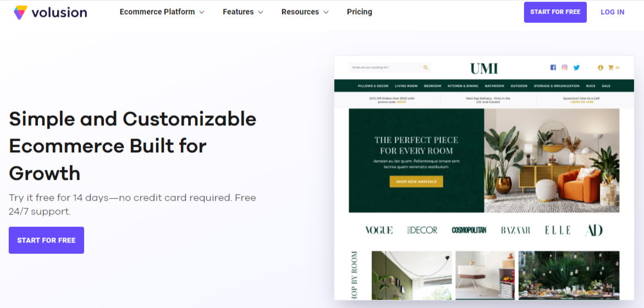Open the Resources dropdown
Viewport: 644px width, 308px height.
click(305, 12)
